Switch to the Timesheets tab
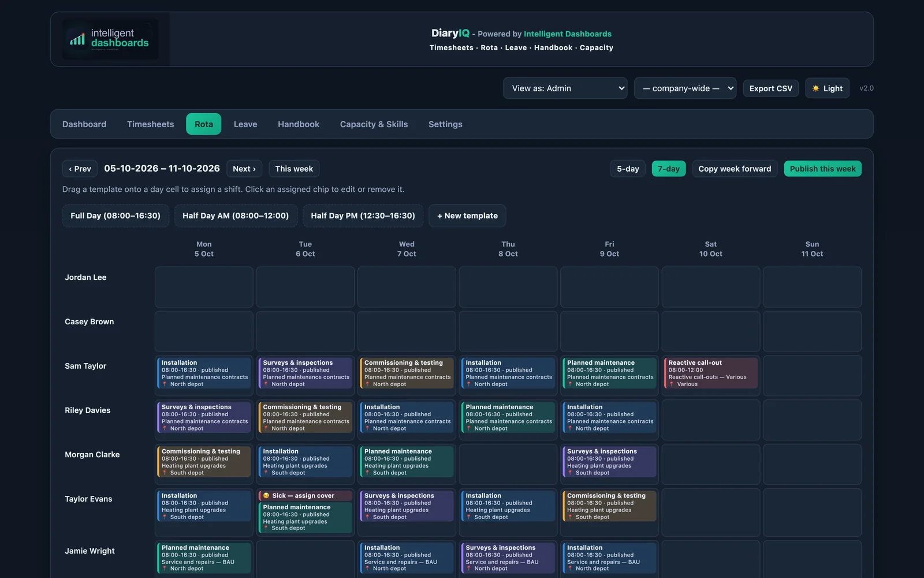924x578 pixels. click(x=150, y=124)
